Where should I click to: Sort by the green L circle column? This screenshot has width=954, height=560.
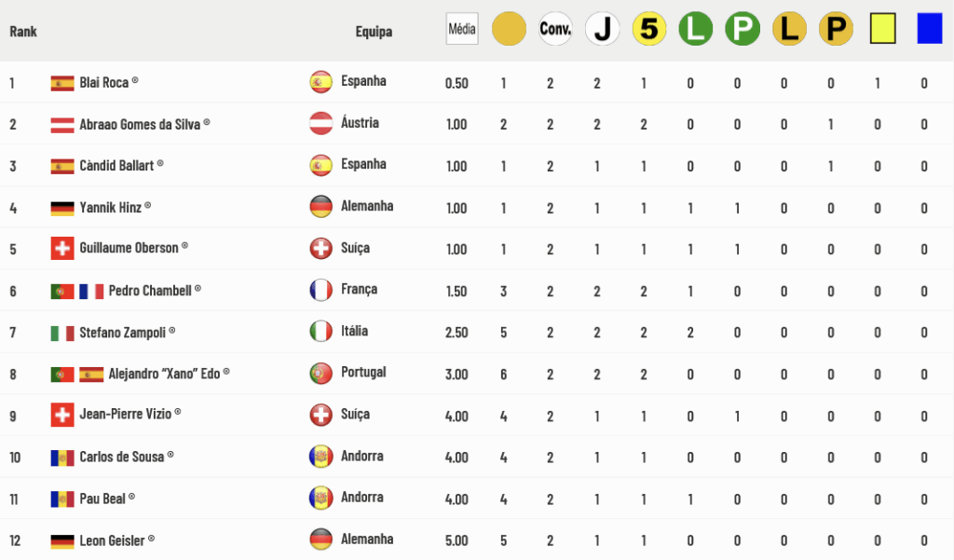[695, 29]
